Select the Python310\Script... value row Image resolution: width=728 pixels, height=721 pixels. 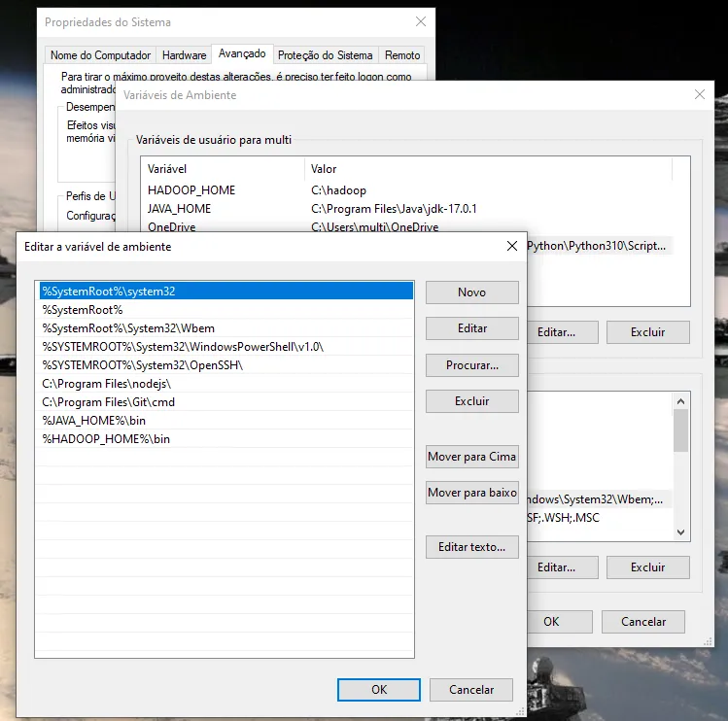tap(600, 246)
